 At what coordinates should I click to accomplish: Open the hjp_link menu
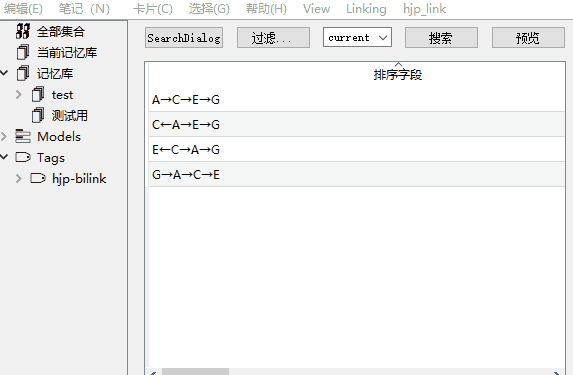pos(424,9)
